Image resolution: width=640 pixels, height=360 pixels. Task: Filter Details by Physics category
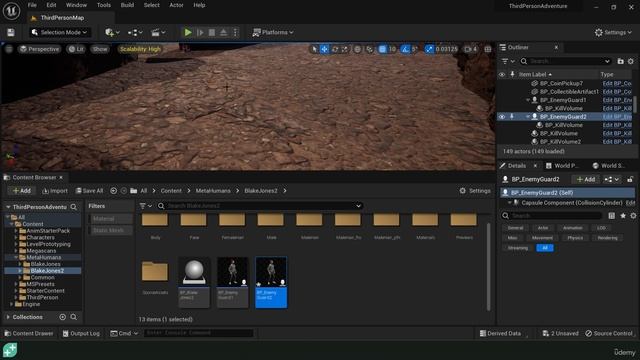pos(575,238)
